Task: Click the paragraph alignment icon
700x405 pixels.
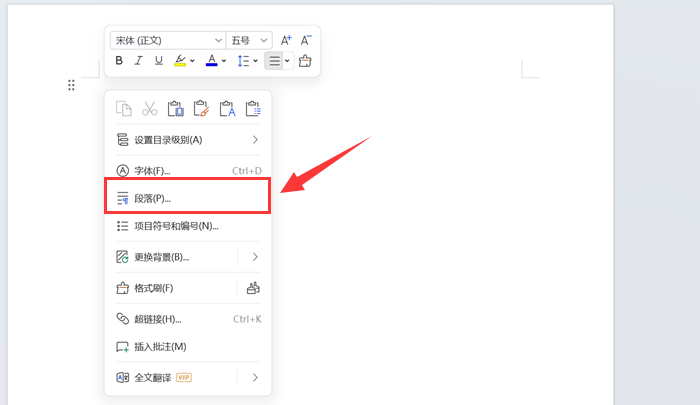Action: 274,61
